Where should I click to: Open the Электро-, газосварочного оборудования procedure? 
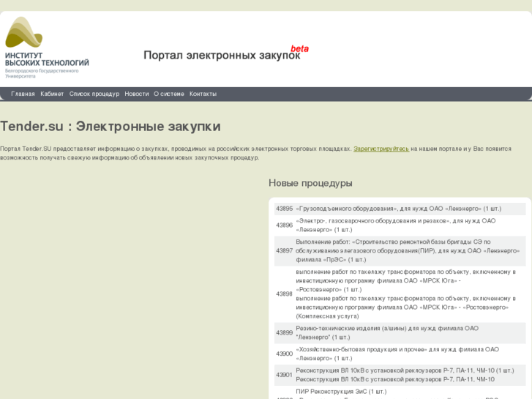tap(396, 225)
